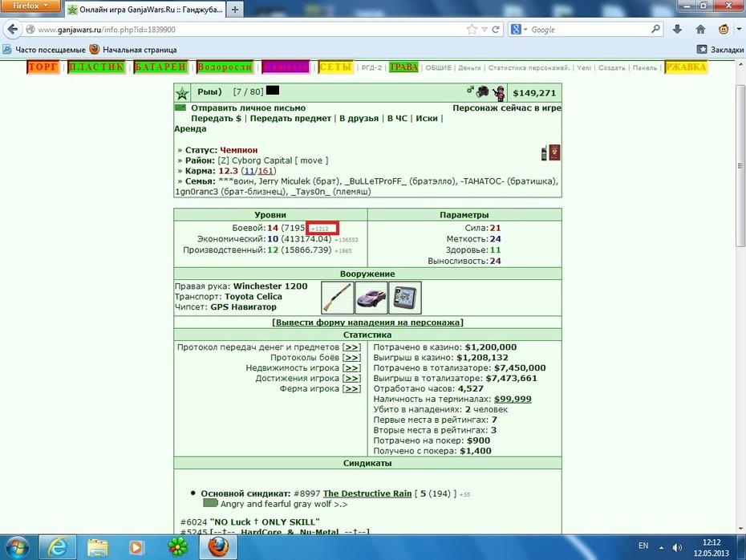Viewport: 746px width, 560px height.
Task: Open protocol of money transfers [>>]
Action: coord(351,347)
